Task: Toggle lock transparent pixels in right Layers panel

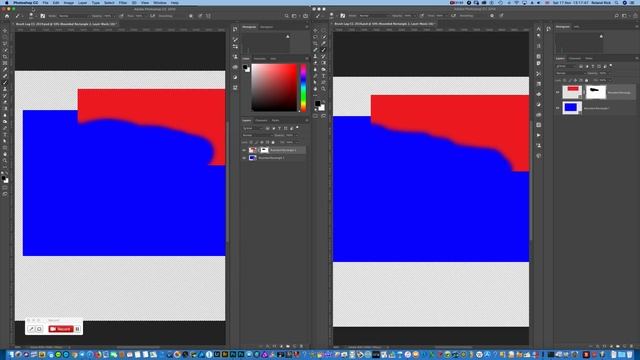Action: click(x=564, y=80)
